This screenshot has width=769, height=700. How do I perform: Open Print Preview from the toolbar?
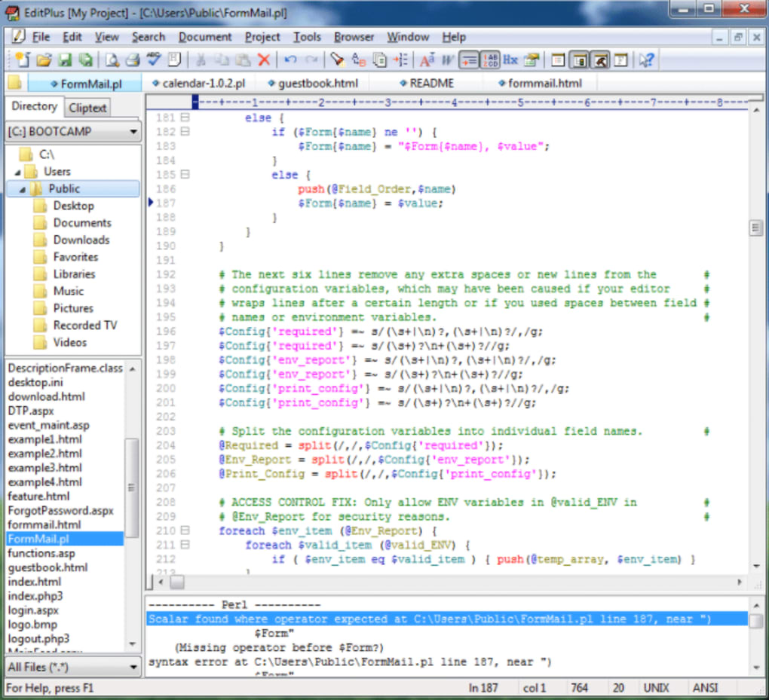[x=112, y=60]
